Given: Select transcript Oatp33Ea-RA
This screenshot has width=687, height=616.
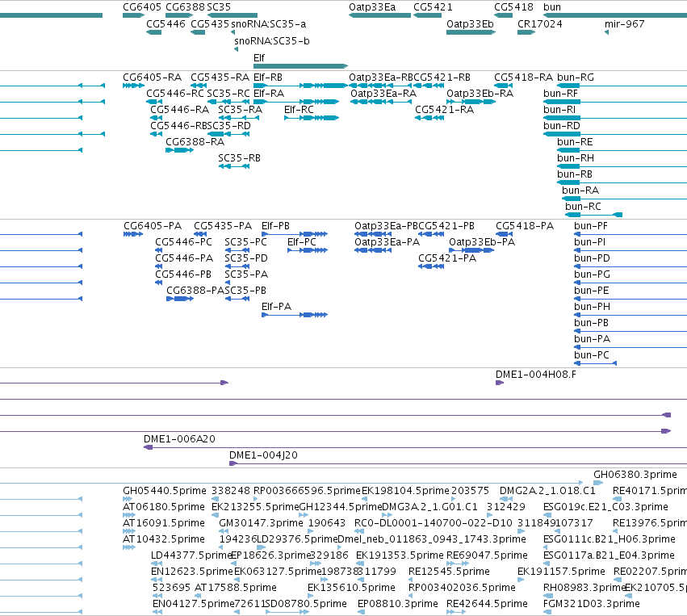Looking at the screenshot, I should [381, 102].
